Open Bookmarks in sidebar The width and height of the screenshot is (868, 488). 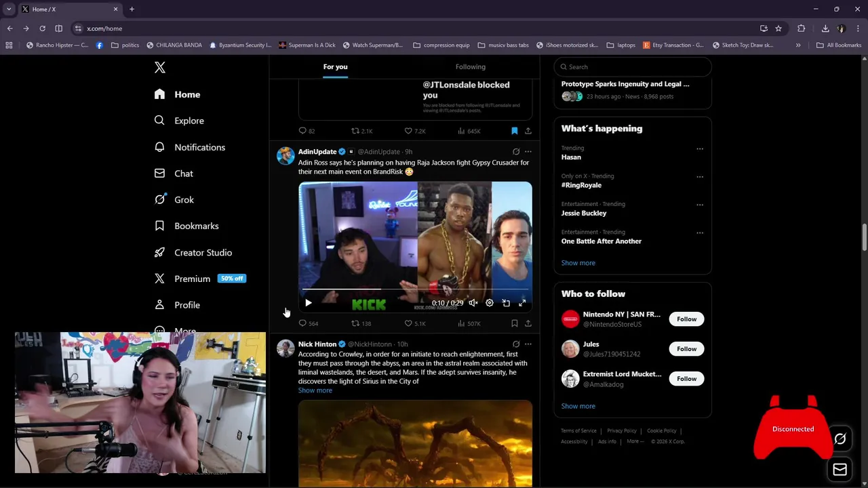click(187, 226)
